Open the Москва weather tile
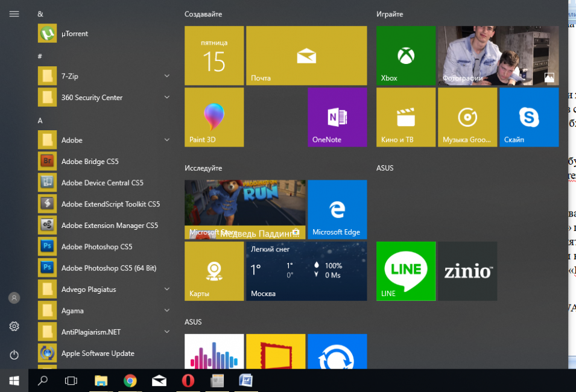 pos(306,271)
